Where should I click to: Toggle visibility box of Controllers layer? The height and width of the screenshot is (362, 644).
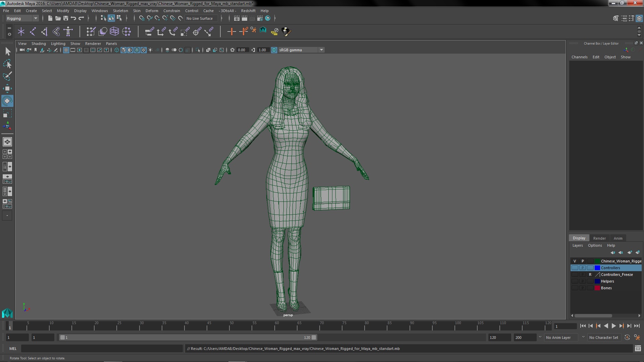tap(575, 268)
